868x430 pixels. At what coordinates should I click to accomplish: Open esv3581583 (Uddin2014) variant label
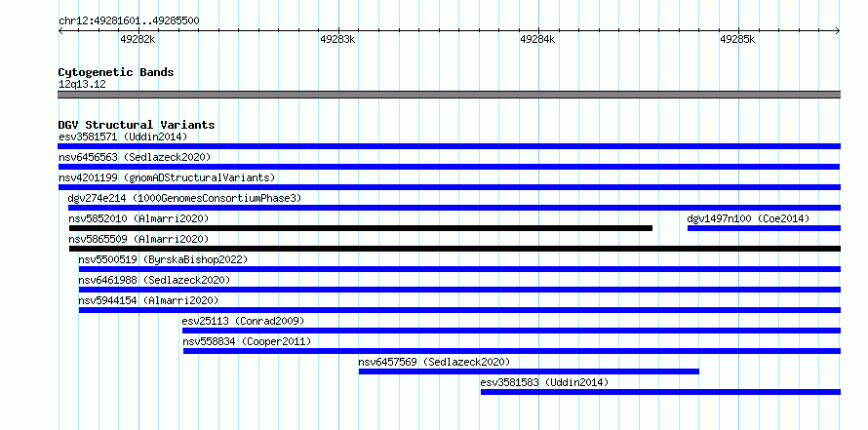click(x=545, y=382)
